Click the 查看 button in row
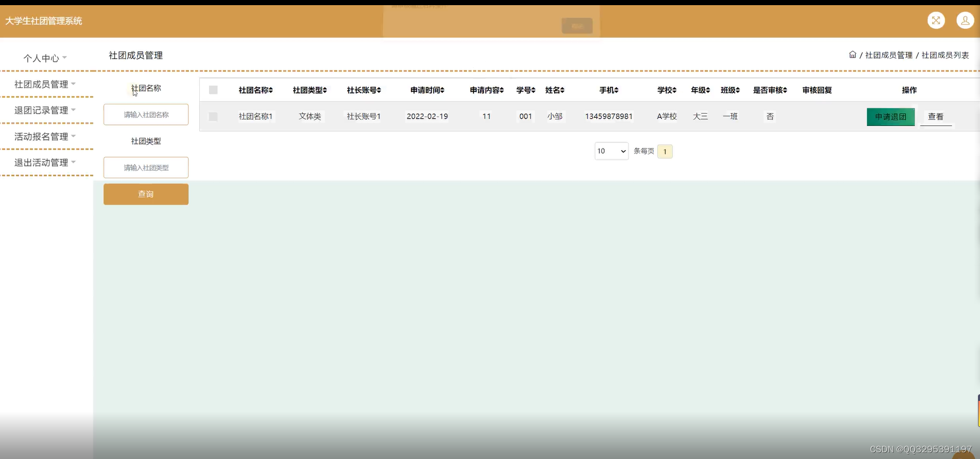This screenshot has width=980, height=459. click(936, 117)
